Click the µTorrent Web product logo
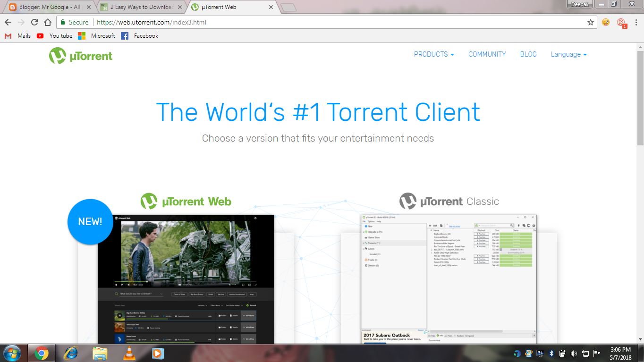644x362 pixels. click(186, 201)
